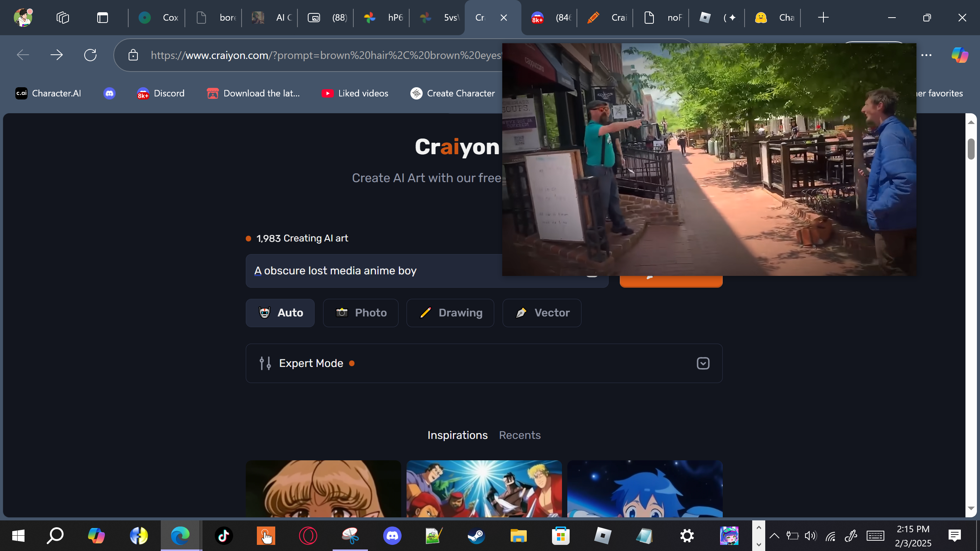Viewport: 980px width, 551px height.
Task: Select the Auto style option
Action: pos(280,313)
